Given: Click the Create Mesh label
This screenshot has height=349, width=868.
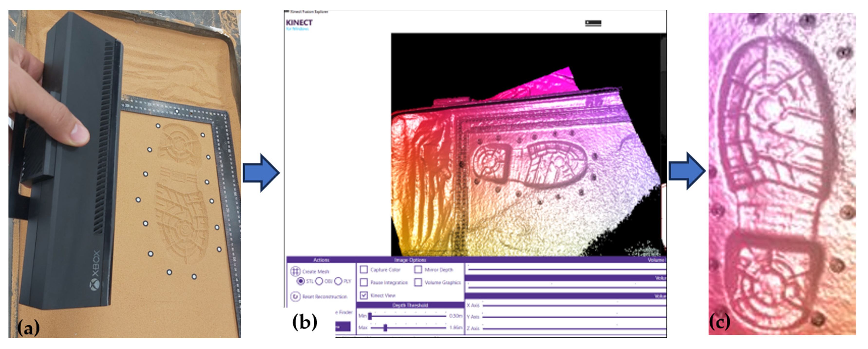Looking at the screenshot, I should pos(316,272).
